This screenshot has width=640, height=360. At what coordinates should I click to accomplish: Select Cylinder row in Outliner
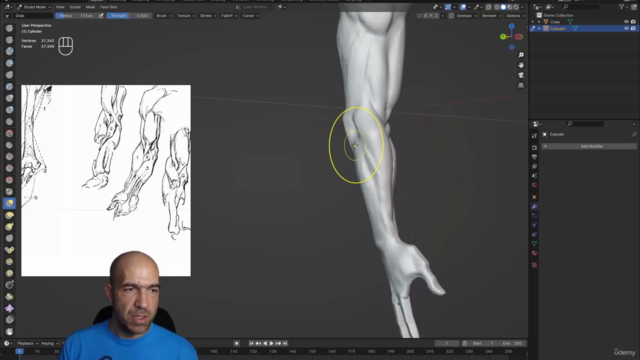(584, 29)
